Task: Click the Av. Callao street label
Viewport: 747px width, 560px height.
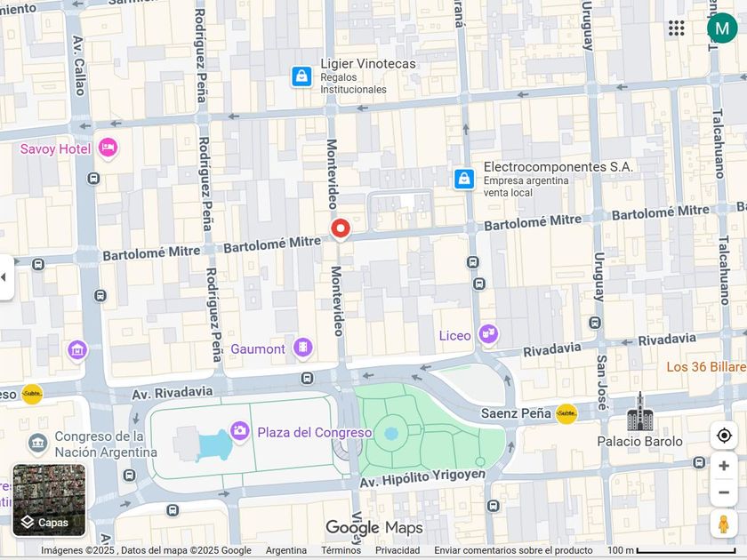Action: coord(78,65)
